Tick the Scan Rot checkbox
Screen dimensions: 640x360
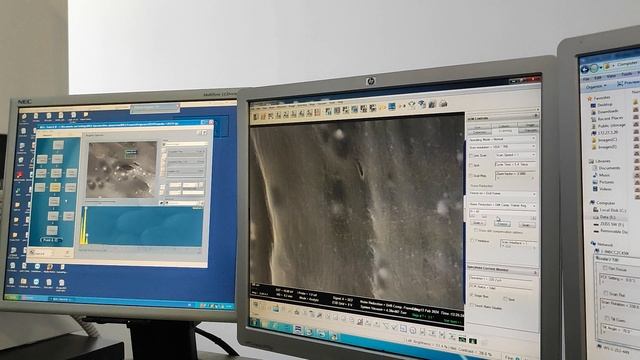[x=606, y=294]
